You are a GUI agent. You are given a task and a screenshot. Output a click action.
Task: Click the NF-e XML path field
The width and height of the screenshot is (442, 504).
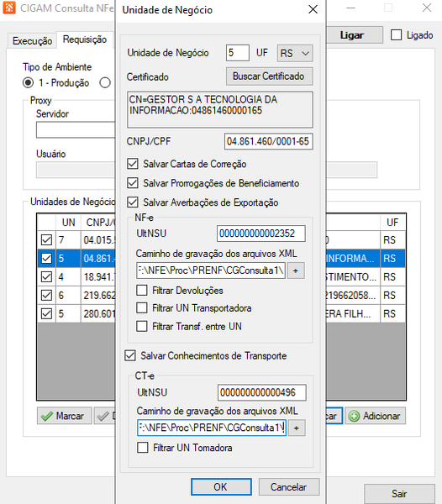tap(211, 270)
